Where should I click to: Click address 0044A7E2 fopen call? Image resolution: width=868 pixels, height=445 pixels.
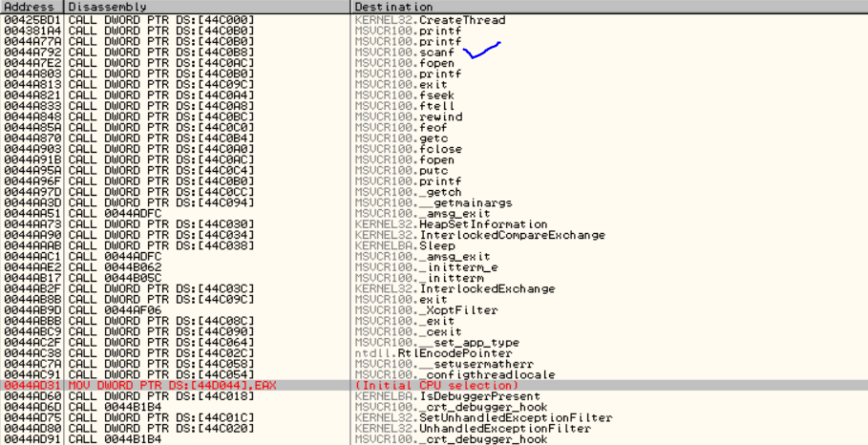click(x=31, y=63)
